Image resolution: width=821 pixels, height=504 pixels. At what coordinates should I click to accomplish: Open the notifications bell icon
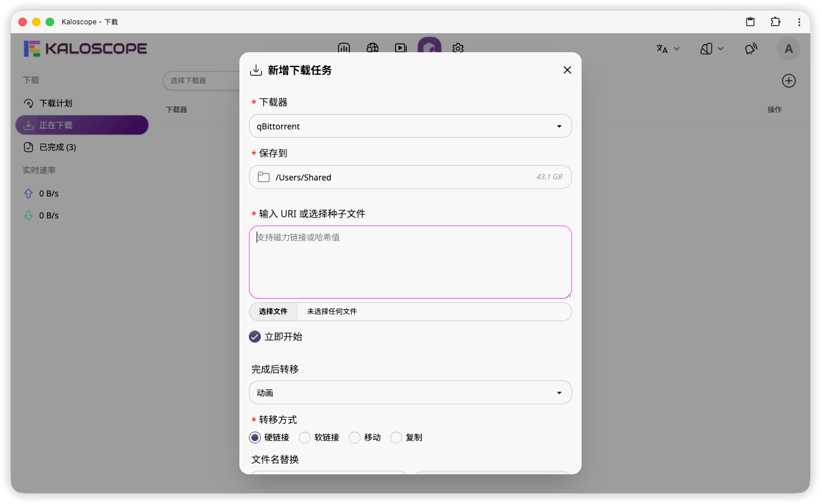click(751, 49)
